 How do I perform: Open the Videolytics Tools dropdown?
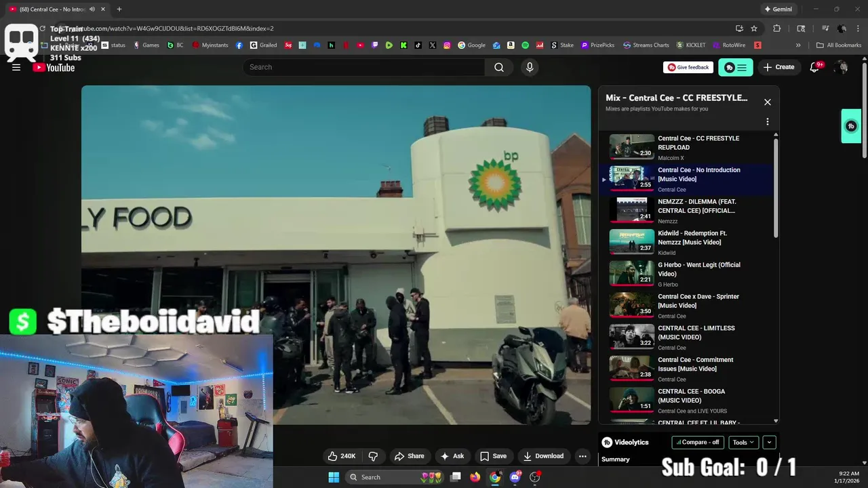[x=743, y=442]
